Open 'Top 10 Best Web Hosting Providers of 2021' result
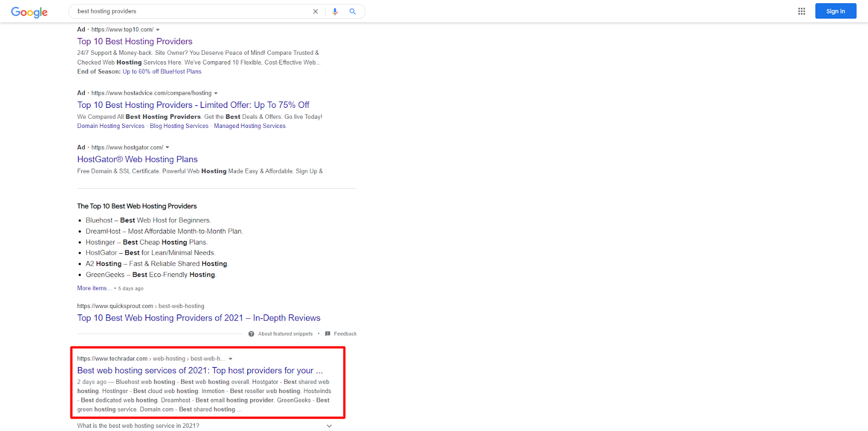The image size is (868, 431). tap(199, 318)
